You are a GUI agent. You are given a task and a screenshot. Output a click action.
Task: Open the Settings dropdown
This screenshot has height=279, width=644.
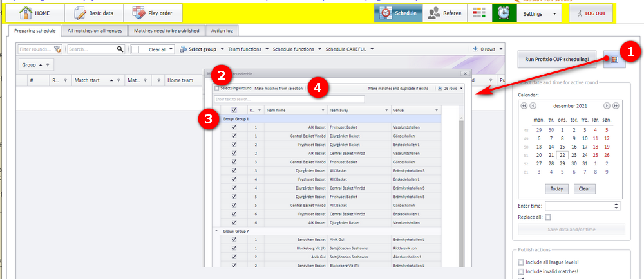[x=539, y=14]
